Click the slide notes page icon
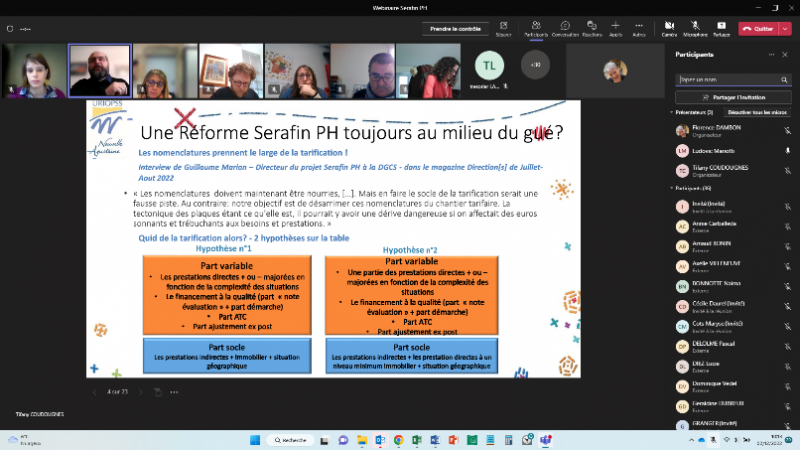The image size is (800, 450). (158, 392)
